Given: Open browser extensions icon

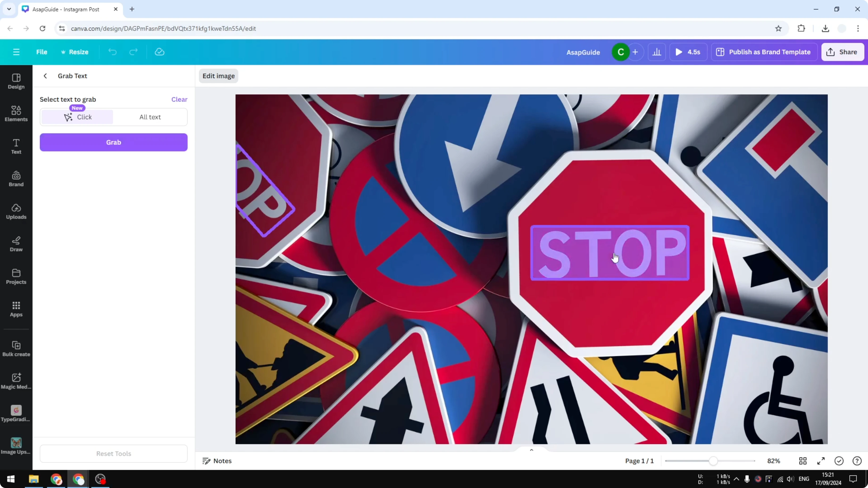Looking at the screenshot, I should coord(801,29).
